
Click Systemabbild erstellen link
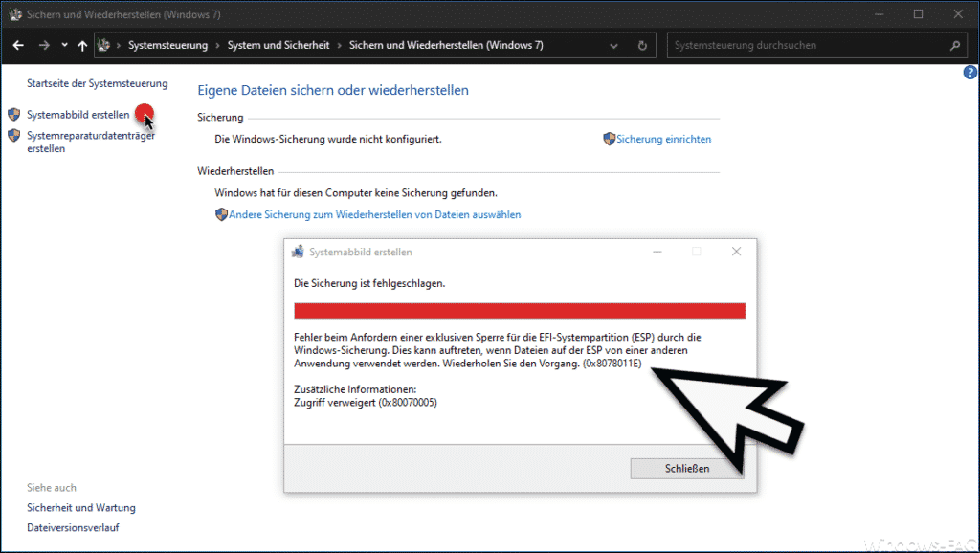click(x=78, y=115)
